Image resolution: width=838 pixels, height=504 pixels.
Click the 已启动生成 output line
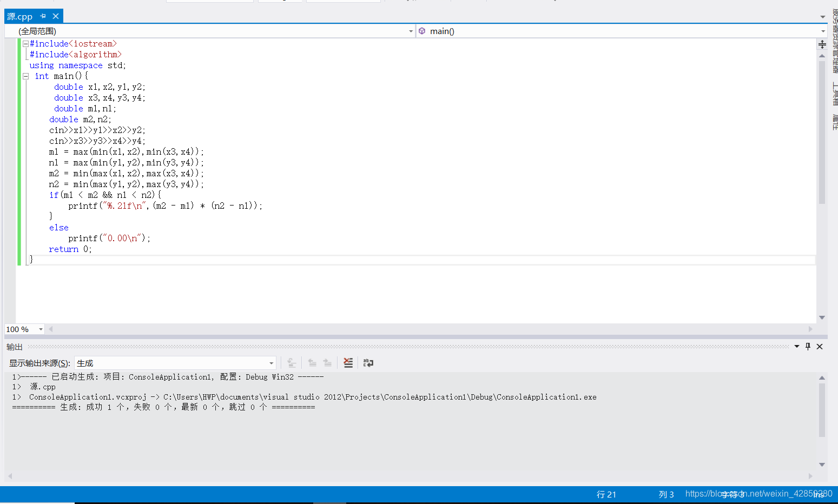[168, 377]
